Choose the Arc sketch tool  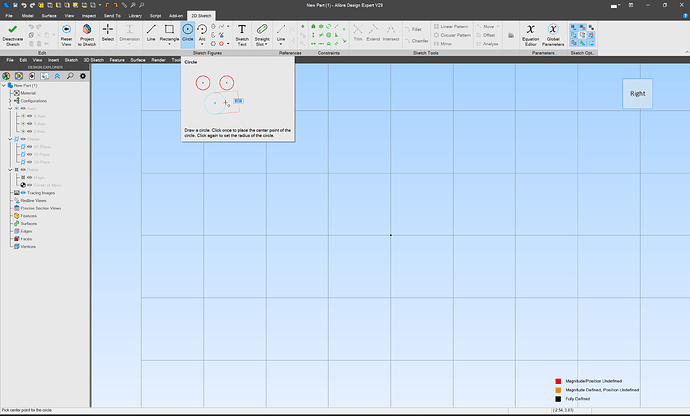point(202,31)
